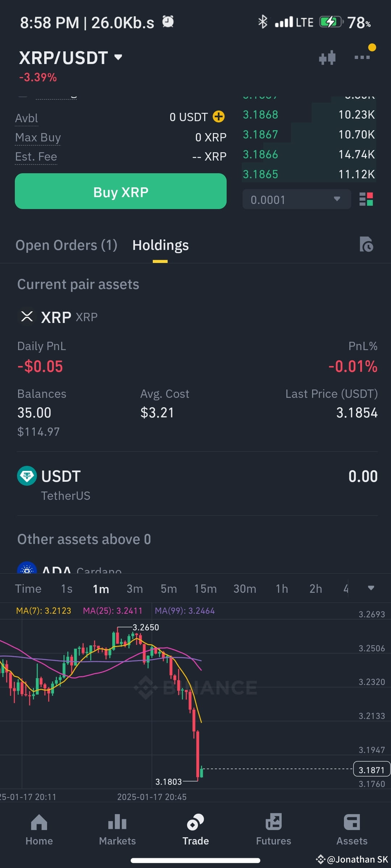
Task: Open the candlestick chart icon
Action: 327,58
